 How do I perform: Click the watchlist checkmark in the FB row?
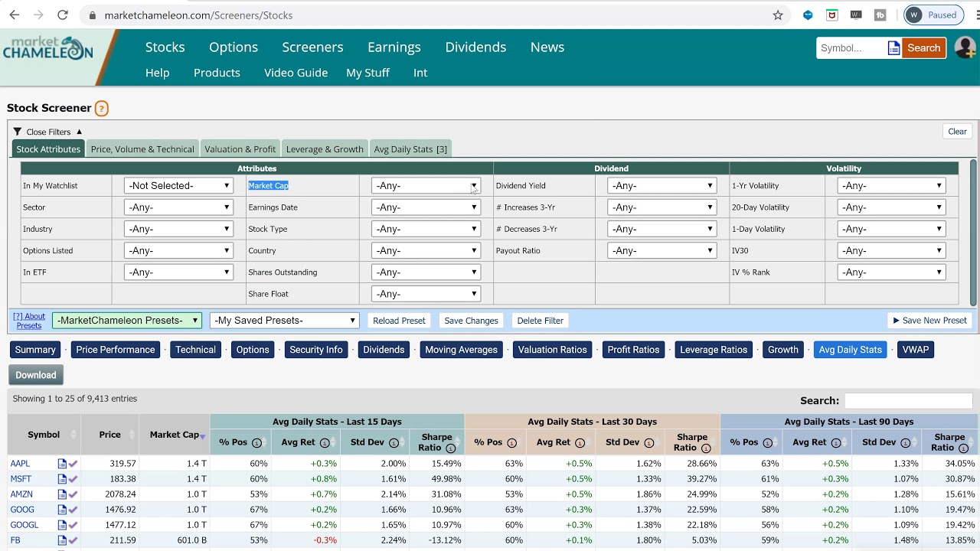[x=73, y=540]
